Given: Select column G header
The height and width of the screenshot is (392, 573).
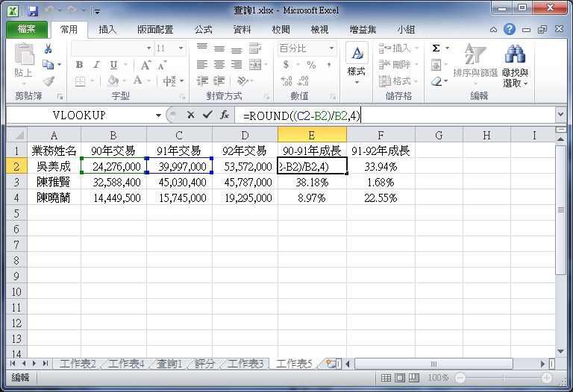Looking at the screenshot, I should 438,134.
